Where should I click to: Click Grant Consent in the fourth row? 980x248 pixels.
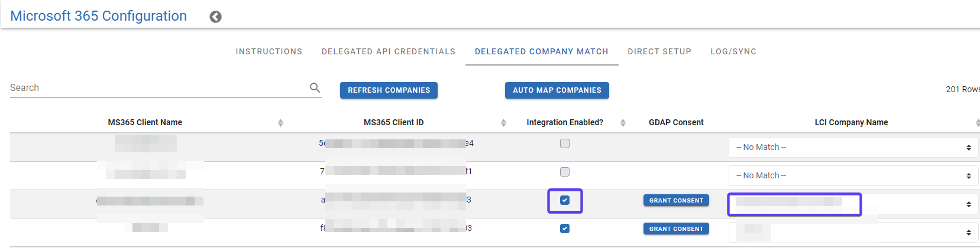(676, 229)
